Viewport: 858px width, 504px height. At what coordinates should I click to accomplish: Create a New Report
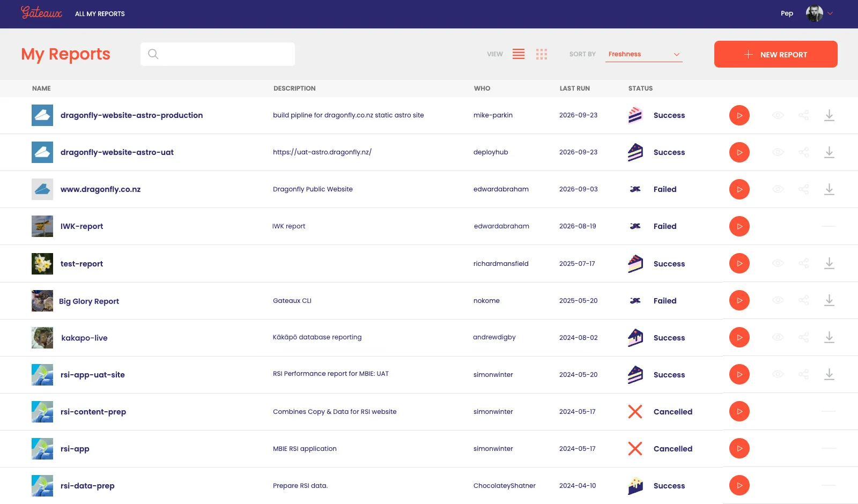(775, 54)
